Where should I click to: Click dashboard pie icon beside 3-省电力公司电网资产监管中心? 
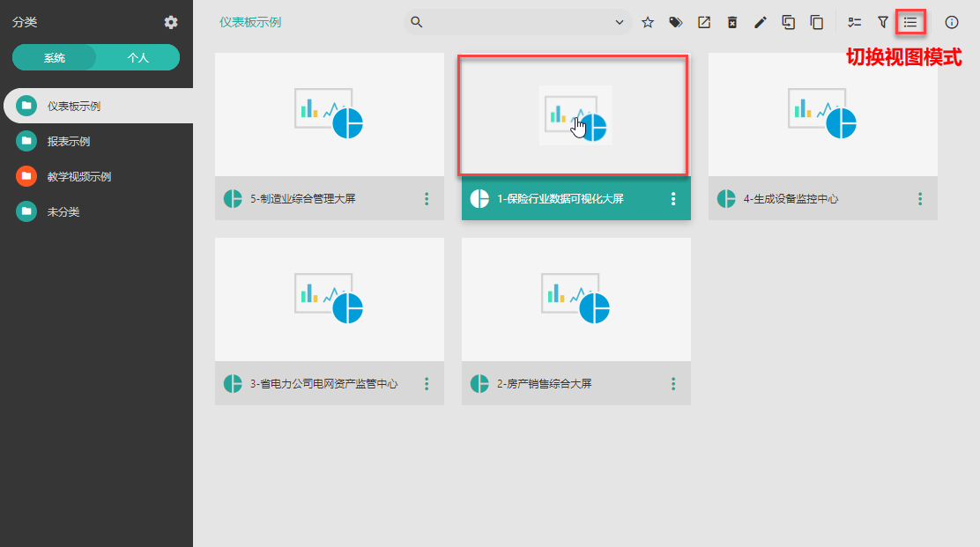point(234,383)
